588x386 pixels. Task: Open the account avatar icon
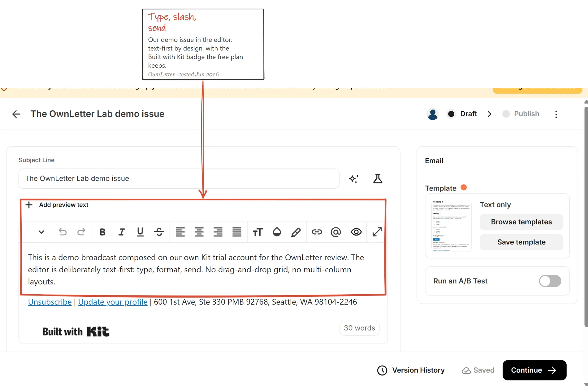433,114
